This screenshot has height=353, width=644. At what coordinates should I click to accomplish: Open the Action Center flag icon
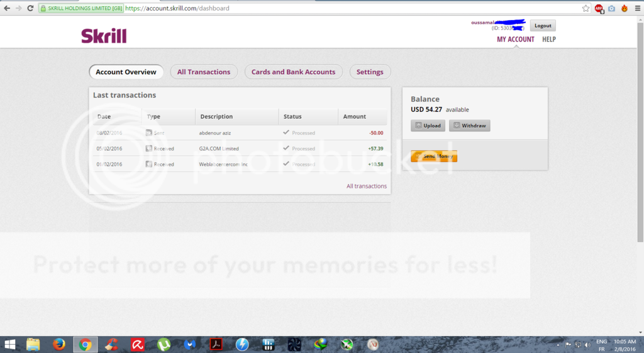(x=568, y=345)
